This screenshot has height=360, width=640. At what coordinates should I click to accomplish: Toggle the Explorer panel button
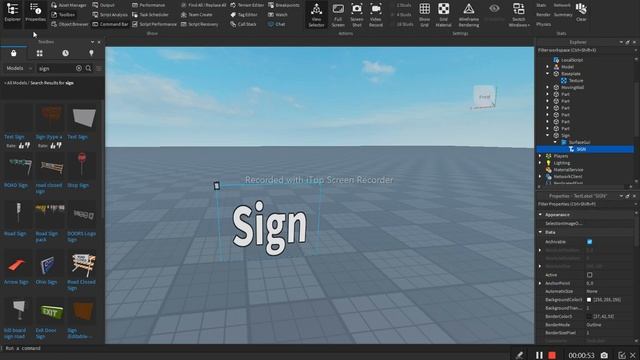tap(12, 13)
